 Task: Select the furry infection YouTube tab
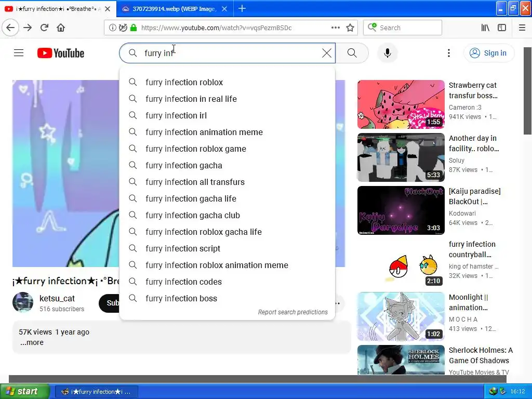(58, 9)
